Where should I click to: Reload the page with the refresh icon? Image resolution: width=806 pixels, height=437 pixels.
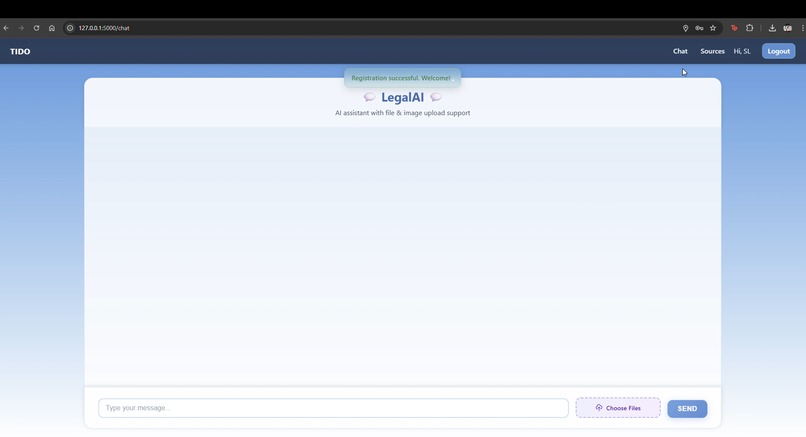pyautogui.click(x=36, y=28)
